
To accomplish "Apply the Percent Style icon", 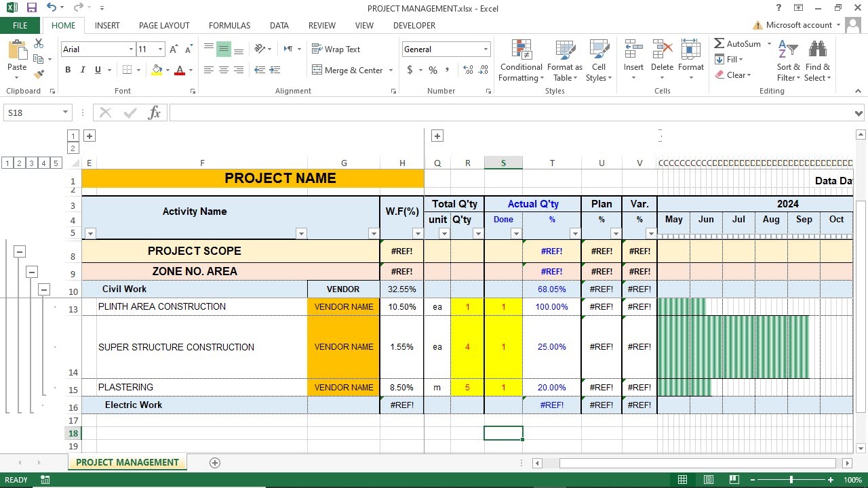I will 433,70.
